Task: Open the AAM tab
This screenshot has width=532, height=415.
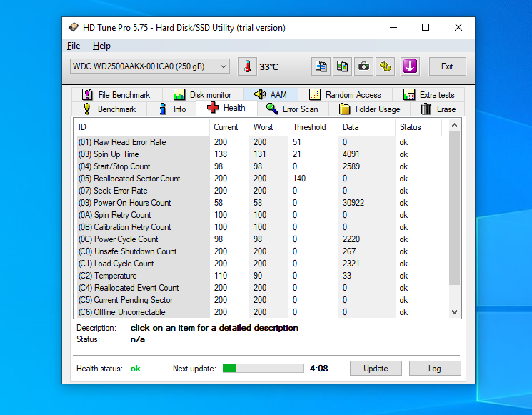Action: pos(271,95)
